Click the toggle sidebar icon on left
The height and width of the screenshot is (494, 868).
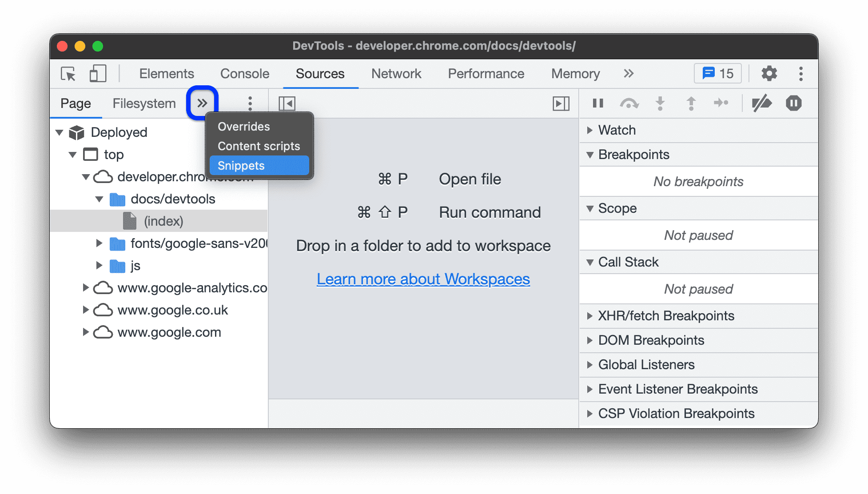click(x=286, y=103)
